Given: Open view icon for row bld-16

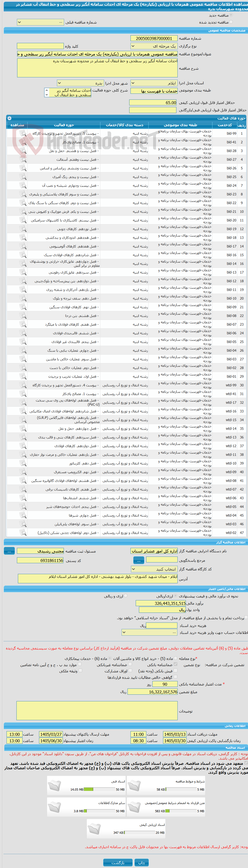Looking at the screenshot, I should point(23,255).
